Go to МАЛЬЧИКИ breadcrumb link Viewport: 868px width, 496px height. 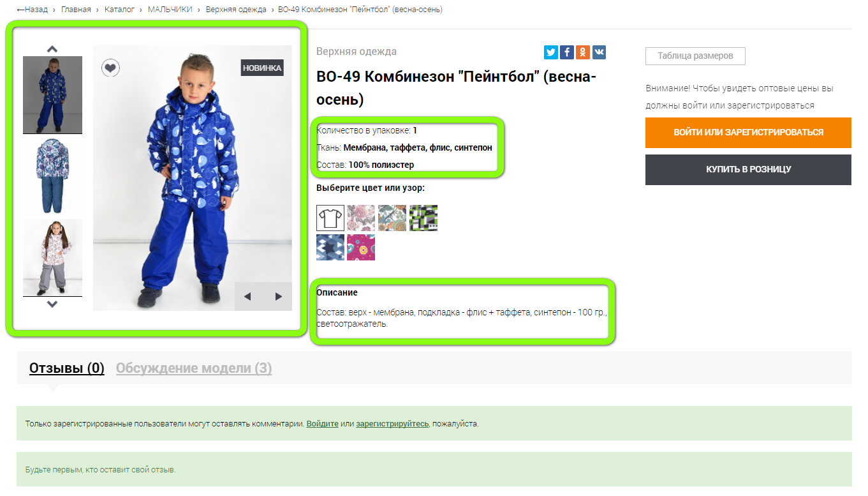coord(170,10)
